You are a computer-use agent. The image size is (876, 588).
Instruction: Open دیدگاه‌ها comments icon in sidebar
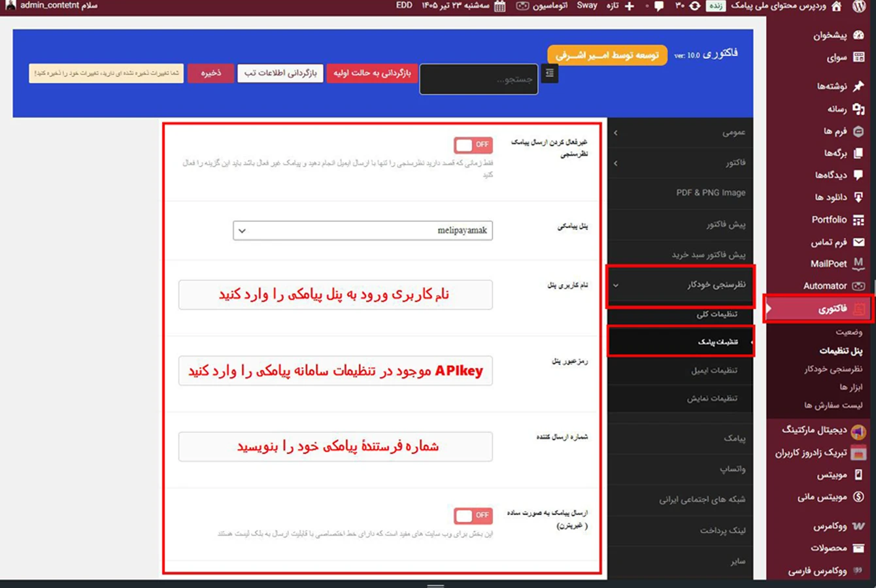(859, 175)
